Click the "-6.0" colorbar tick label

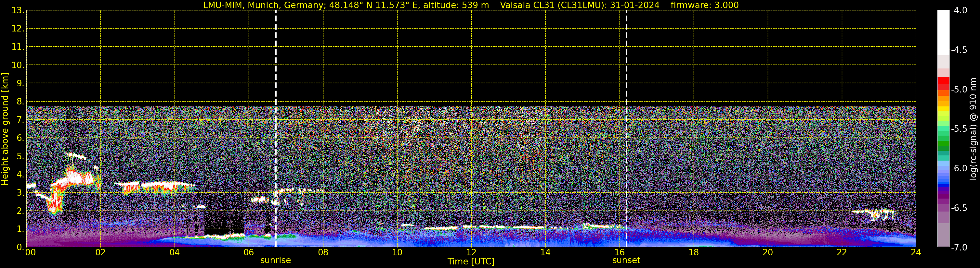pos(960,168)
